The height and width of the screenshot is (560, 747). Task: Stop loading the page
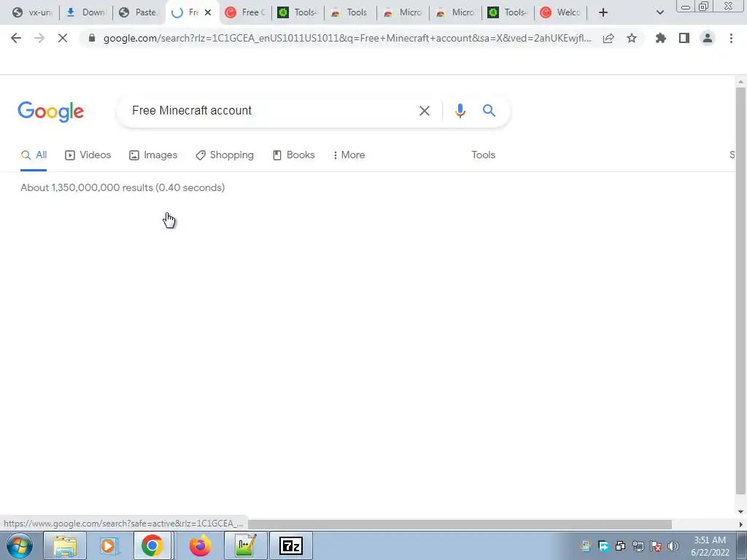point(63,38)
